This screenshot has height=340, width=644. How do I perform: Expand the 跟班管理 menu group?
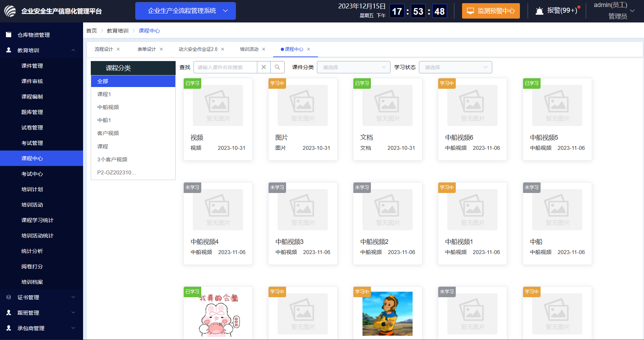coord(73,313)
